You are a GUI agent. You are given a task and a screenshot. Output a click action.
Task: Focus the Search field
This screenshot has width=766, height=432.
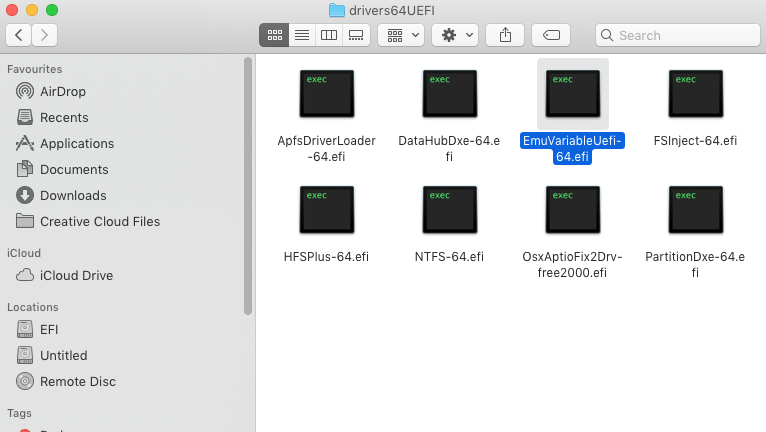pyautogui.click(x=678, y=35)
